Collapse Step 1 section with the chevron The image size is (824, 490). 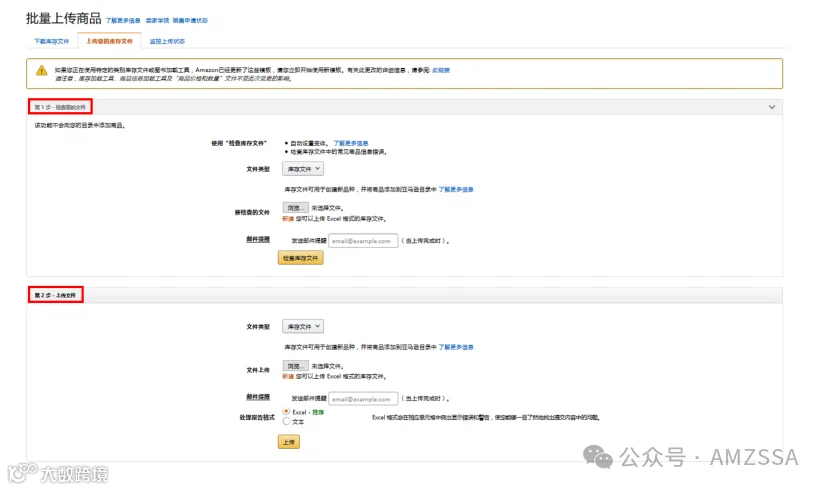point(771,107)
